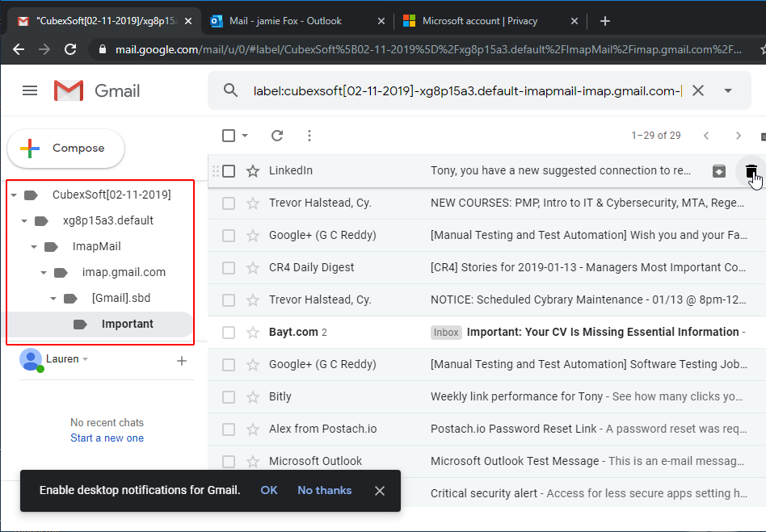This screenshot has width=766, height=532.
Task: Check the Bayt.com email checkbox
Action: pyautogui.click(x=229, y=333)
